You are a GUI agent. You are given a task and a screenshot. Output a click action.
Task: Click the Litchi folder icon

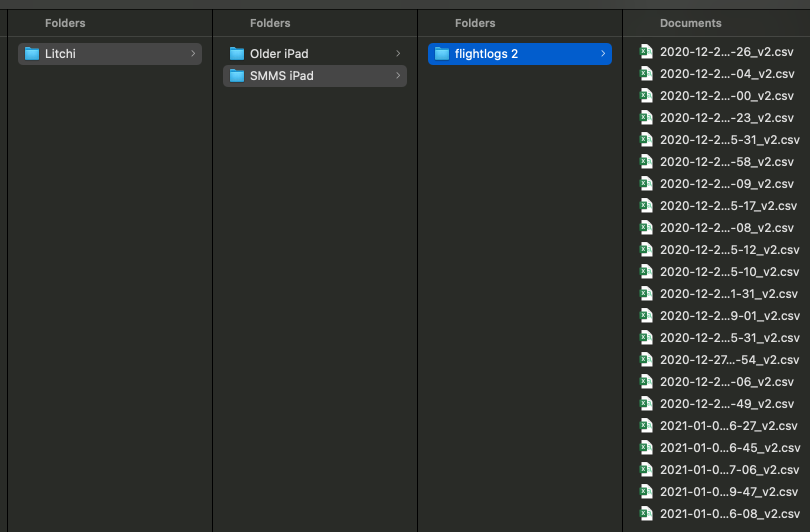click(32, 54)
